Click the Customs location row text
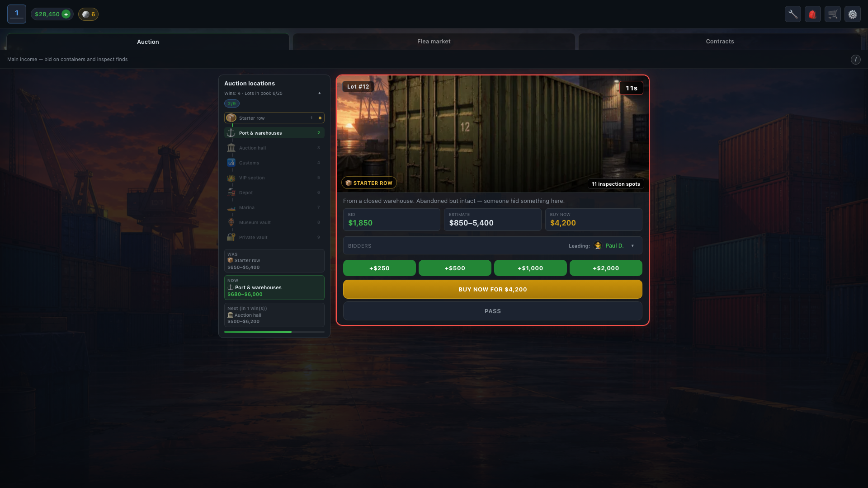 click(249, 163)
